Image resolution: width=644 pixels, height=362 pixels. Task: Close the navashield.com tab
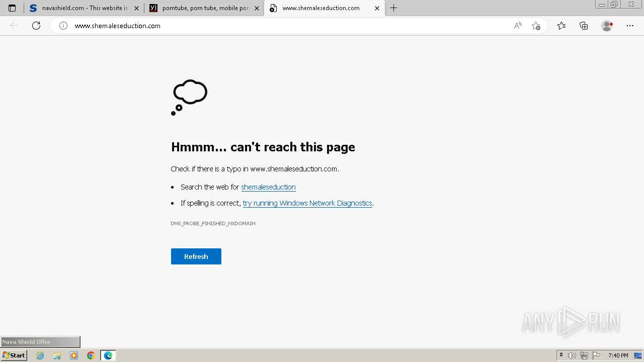click(136, 8)
